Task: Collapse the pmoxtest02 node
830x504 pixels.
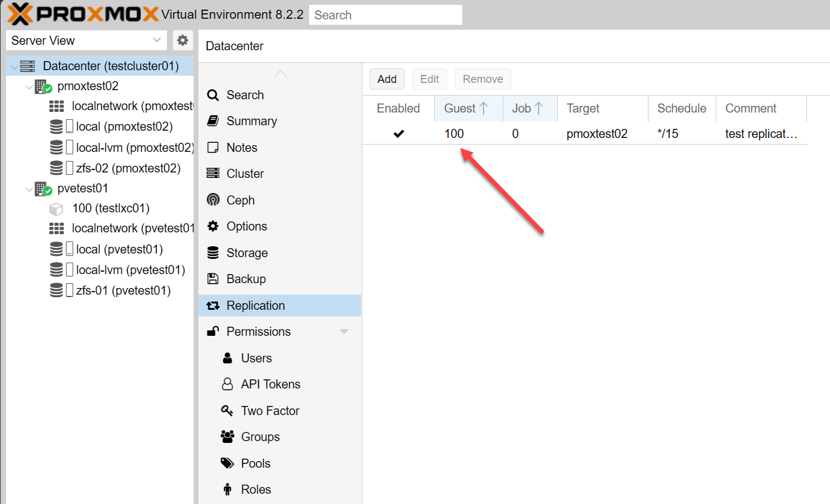Action: [x=28, y=87]
